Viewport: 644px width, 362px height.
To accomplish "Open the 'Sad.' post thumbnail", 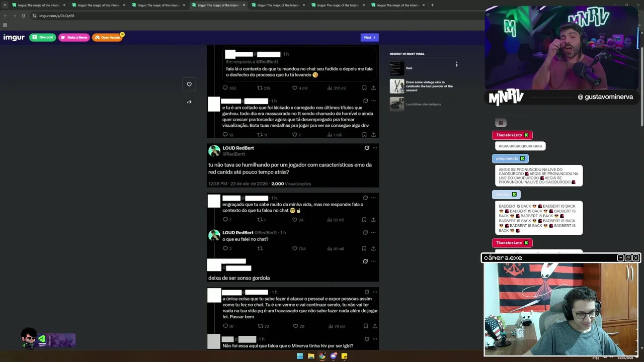I will tap(396, 68).
